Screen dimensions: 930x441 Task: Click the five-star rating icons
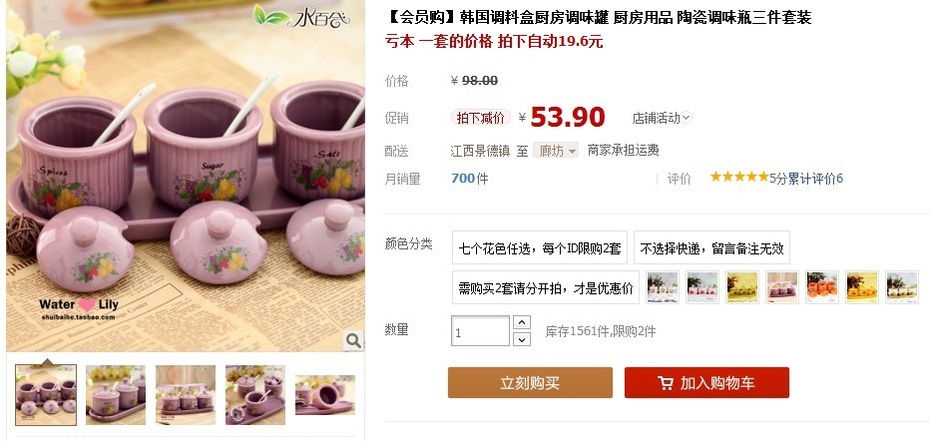coord(739,177)
